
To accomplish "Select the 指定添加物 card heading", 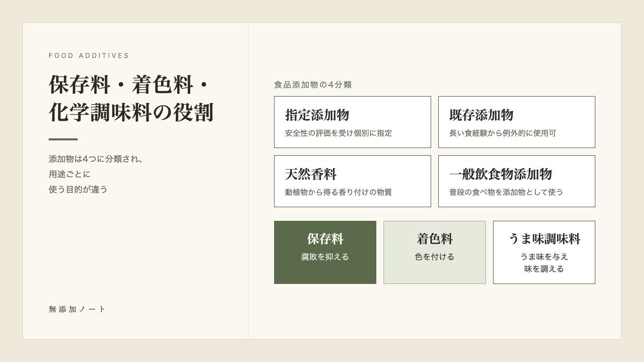I will coord(317,115).
